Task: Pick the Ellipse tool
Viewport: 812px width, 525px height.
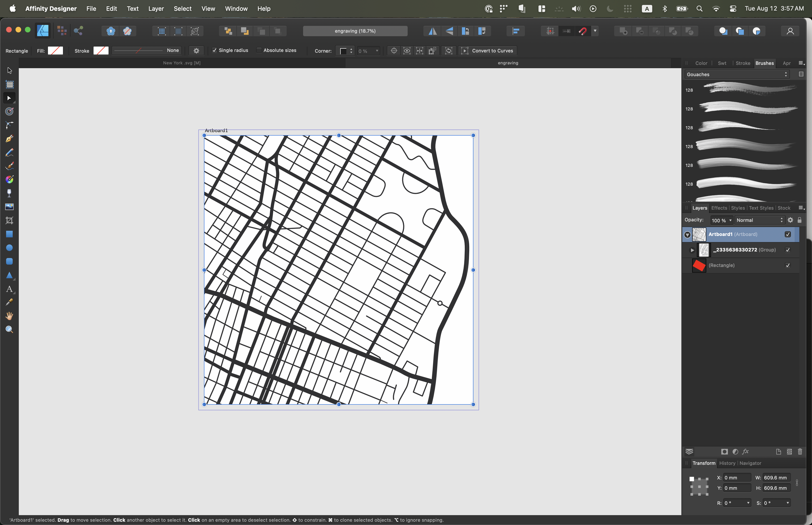Action: [x=10, y=247]
